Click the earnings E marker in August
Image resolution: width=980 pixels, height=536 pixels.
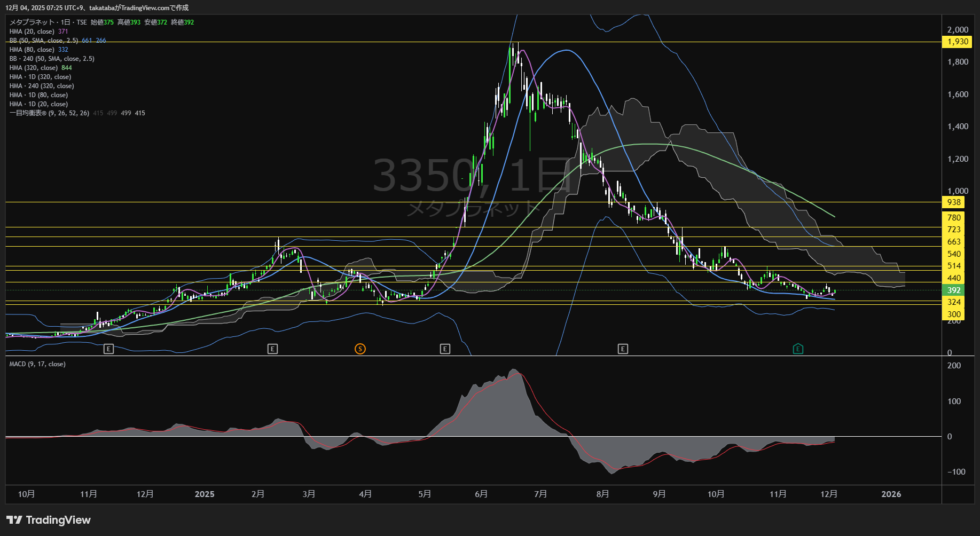click(x=623, y=349)
